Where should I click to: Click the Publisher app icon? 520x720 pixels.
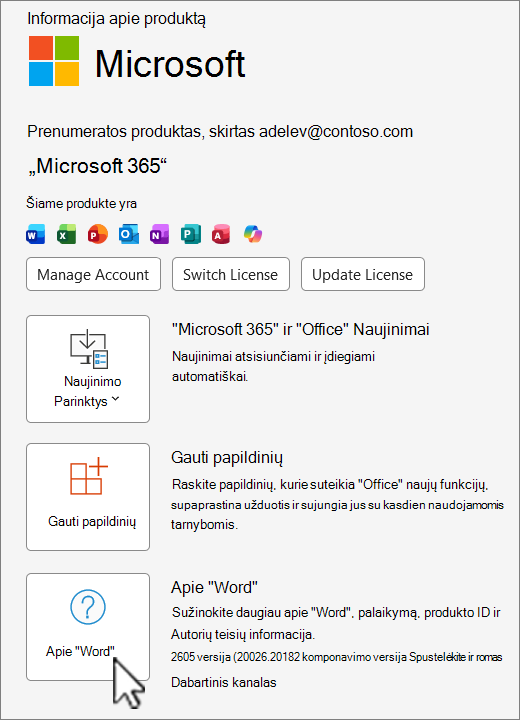tap(191, 234)
